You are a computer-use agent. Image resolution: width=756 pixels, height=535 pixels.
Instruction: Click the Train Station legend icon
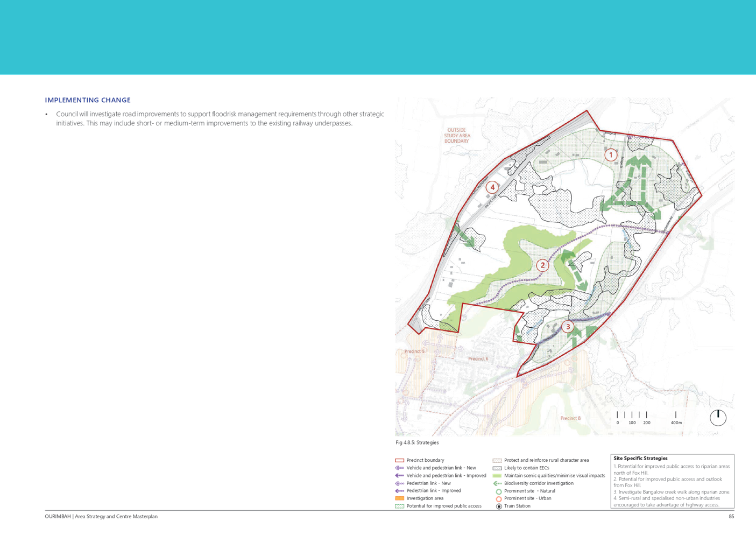(498, 506)
